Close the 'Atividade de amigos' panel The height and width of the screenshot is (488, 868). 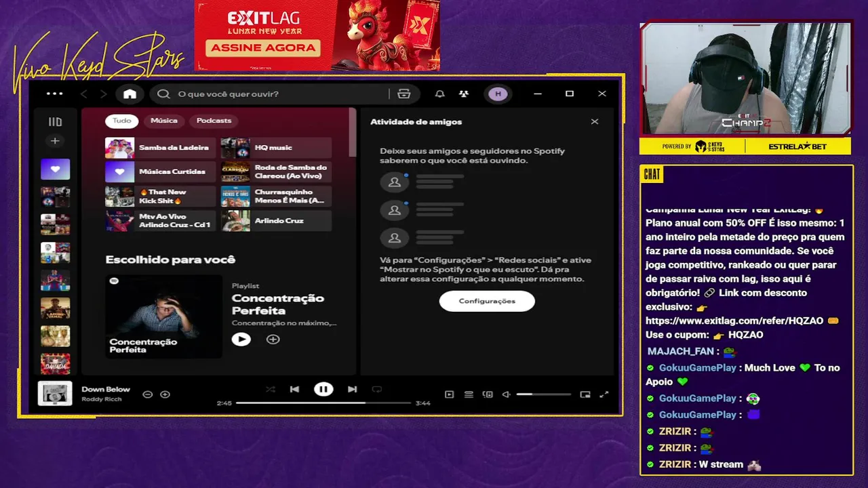(595, 122)
